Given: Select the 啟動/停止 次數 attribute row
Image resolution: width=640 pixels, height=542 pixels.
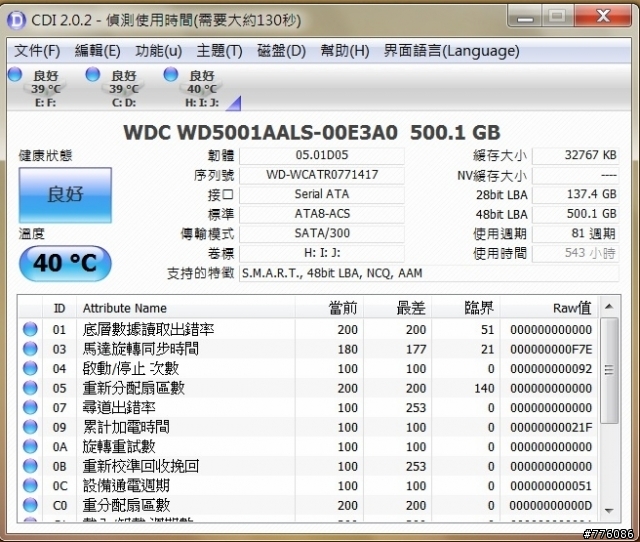Looking at the screenshot, I should point(308,369).
